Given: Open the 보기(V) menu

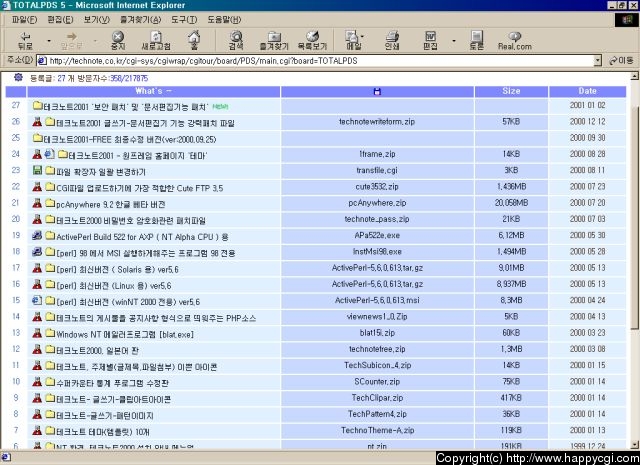Looking at the screenshot, I should (96, 20).
